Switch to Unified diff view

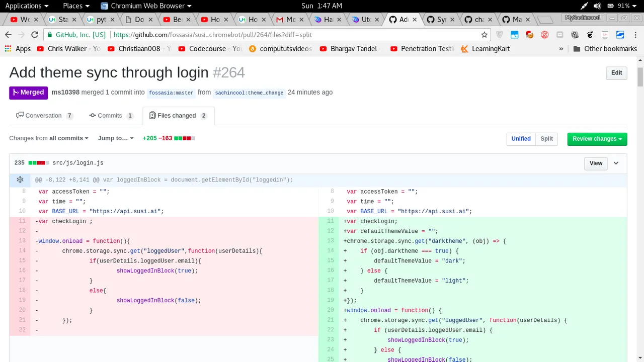521,139
